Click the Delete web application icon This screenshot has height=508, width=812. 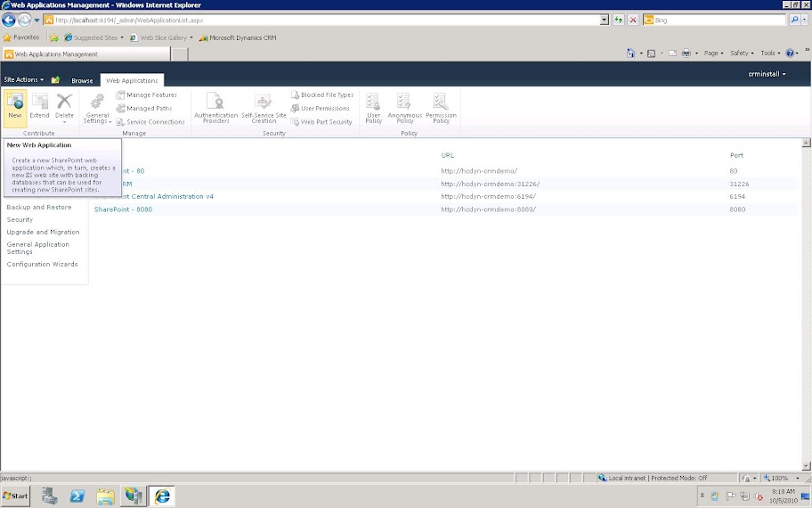click(x=64, y=107)
